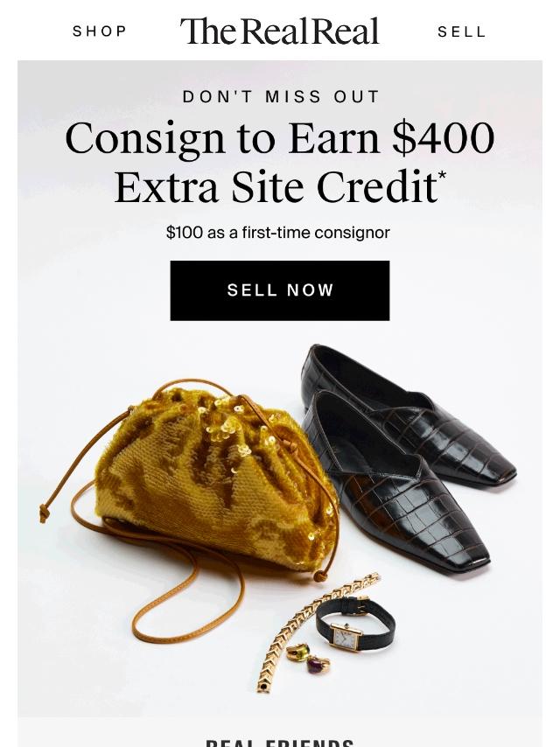Click the REAL FRIENDS heading at bottom
The image size is (560, 747).
(280, 743)
